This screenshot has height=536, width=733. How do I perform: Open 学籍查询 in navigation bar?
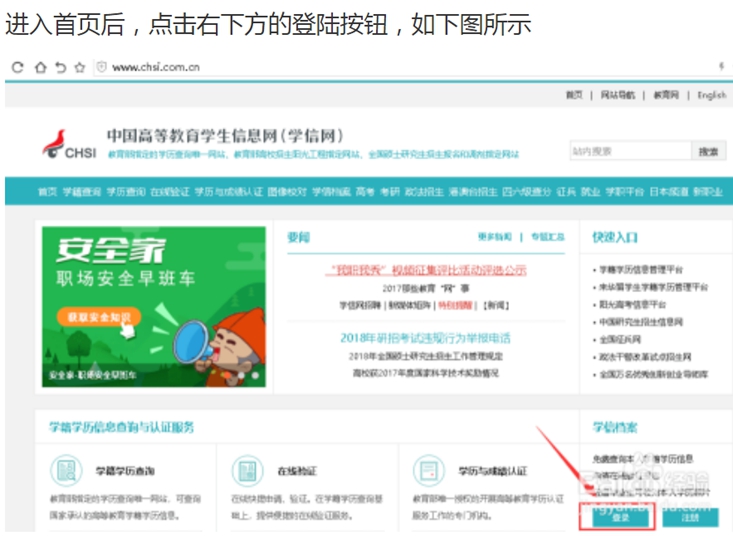click(82, 192)
